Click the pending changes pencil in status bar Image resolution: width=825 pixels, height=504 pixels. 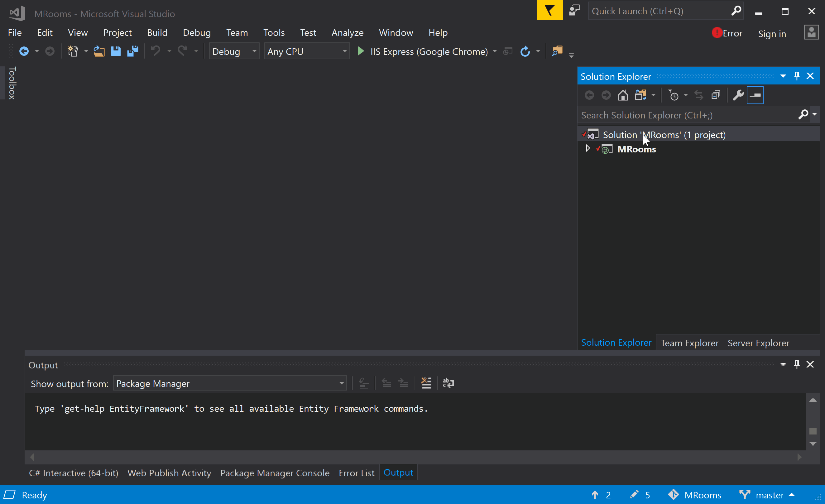pos(634,495)
